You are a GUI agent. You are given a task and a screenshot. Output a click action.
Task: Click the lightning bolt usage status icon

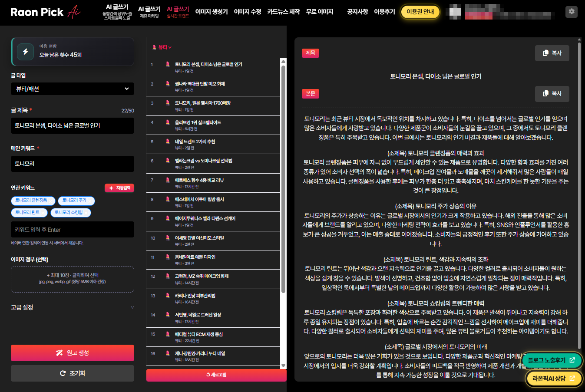pos(25,52)
